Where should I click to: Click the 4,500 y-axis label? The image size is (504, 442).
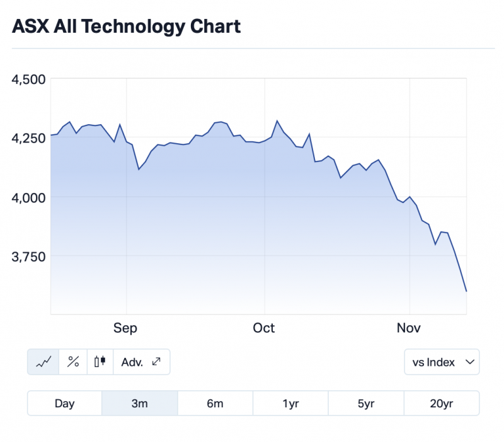click(29, 79)
